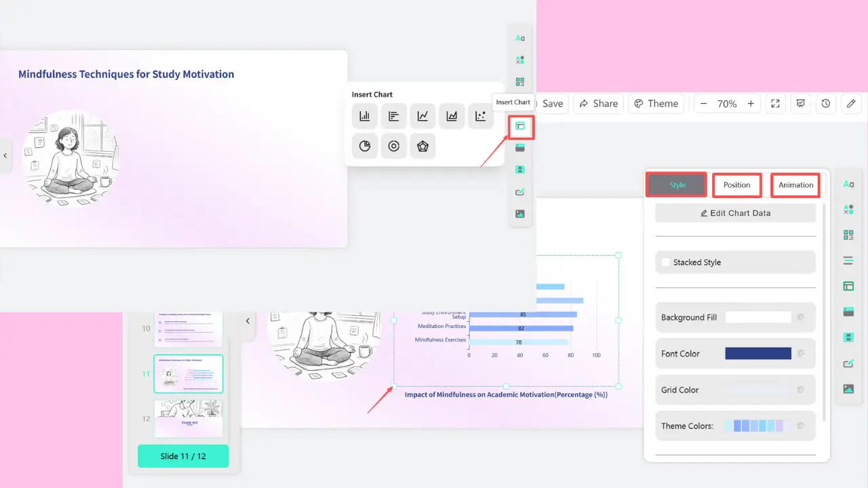Select the slide 12 thumbnail
Viewport: 868px width, 488px height.
[x=189, y=418]
